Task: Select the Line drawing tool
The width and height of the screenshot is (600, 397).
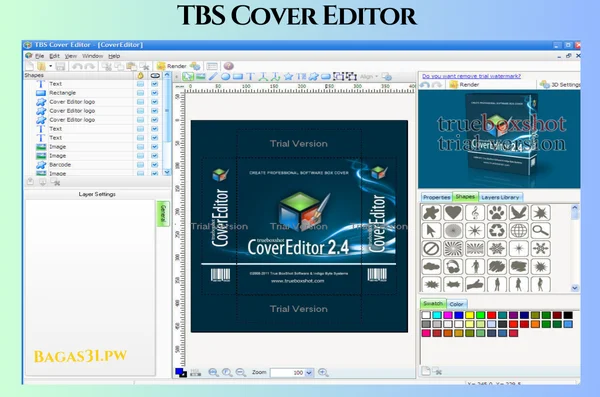Action: tap(213, 77)
